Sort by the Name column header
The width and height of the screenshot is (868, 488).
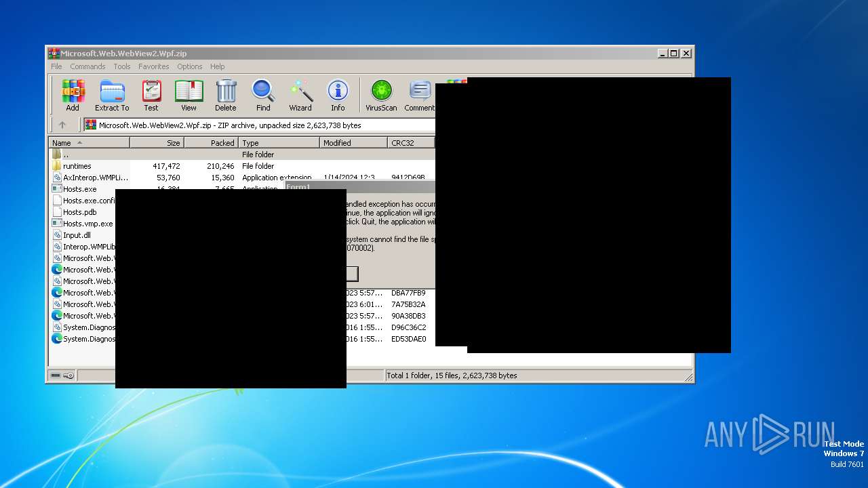click(x=89, y=143)
